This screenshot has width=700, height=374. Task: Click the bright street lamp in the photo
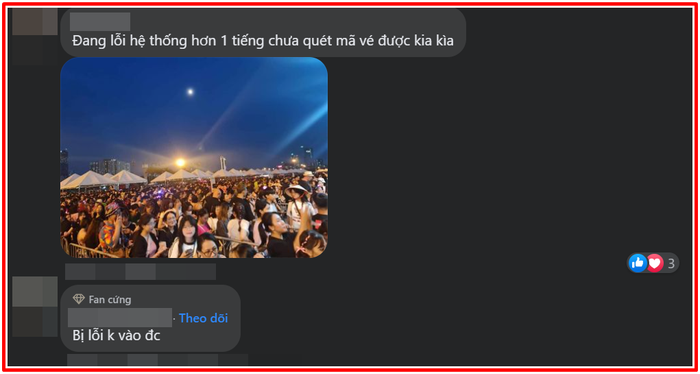click(x=180, y=162)
